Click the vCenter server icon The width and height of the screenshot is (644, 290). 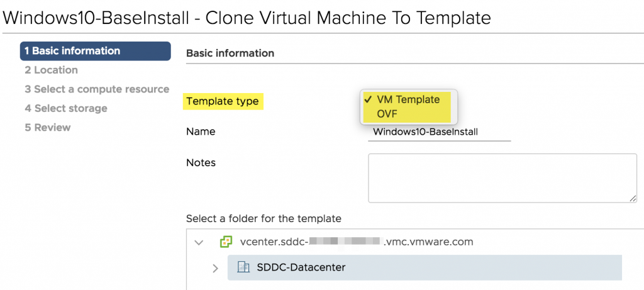[x=225, y=242]
